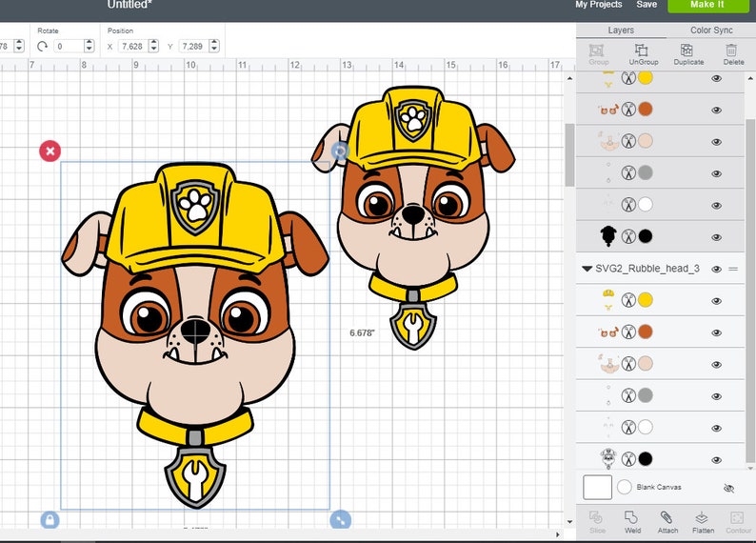This screenshot has width=756, height=543.
Task: Switch to the Layers tab
Action: point(621,30)
